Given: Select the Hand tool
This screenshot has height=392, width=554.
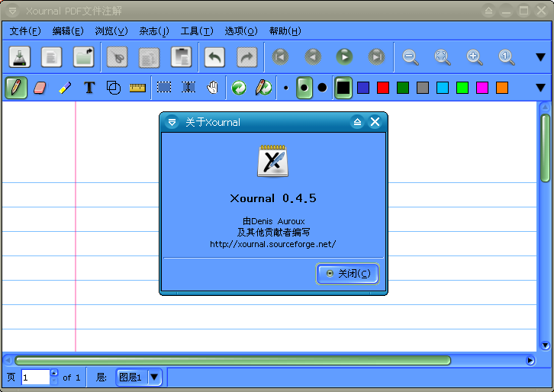Looking at the screenshot, I should pyautogui.click(x=213, y=87).
